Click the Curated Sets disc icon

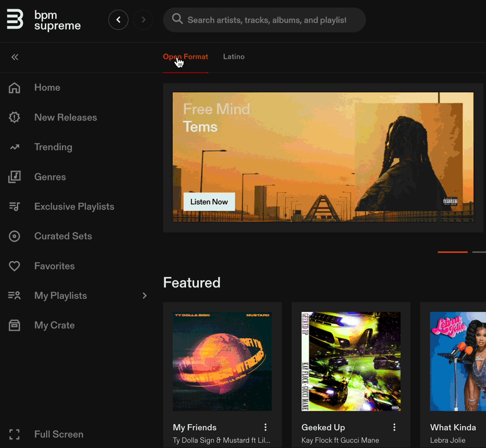[x=14, y=236]
